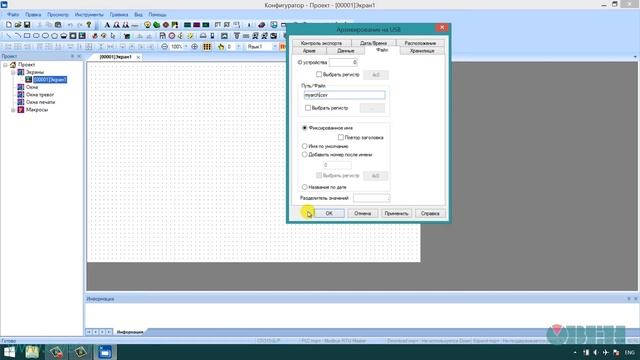
Task: Click the volume speaker icon in system tray
Action: [596, 352]
